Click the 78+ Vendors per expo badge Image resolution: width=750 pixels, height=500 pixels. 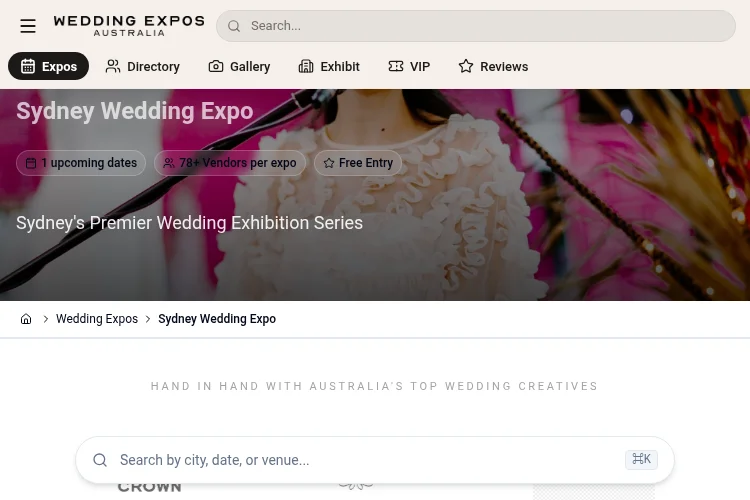click(230, 163)
